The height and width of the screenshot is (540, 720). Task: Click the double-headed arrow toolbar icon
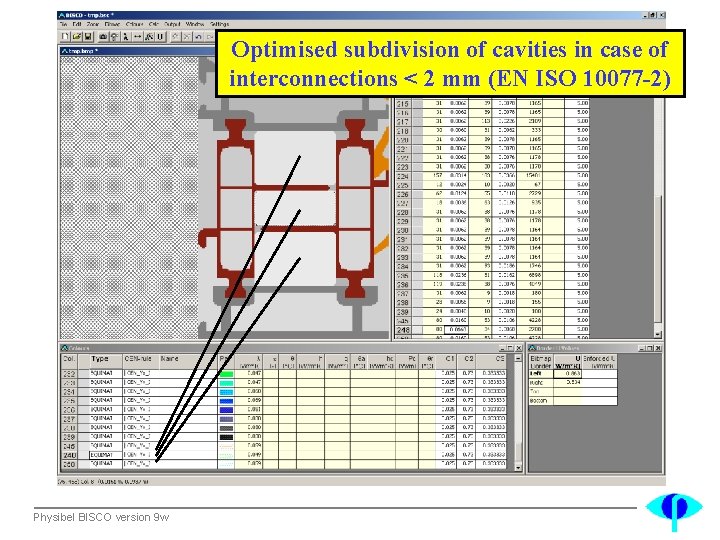click(137, 36)
